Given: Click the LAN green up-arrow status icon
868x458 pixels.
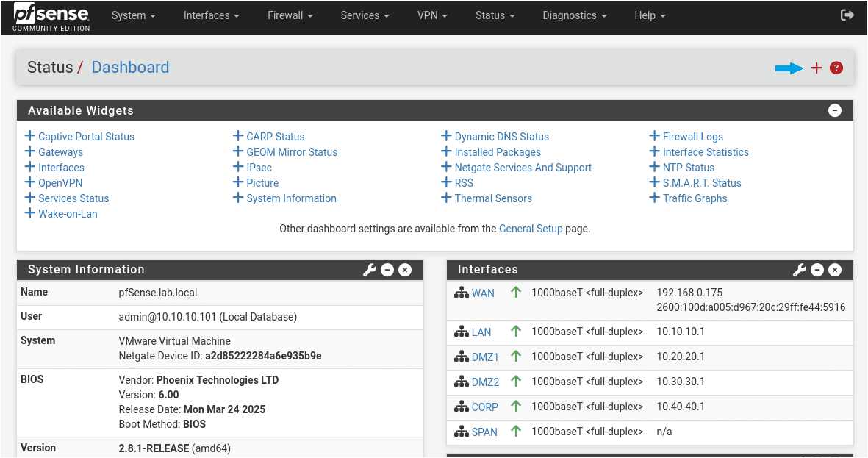Looking at the screenshot, I should (x=516, y=331).
